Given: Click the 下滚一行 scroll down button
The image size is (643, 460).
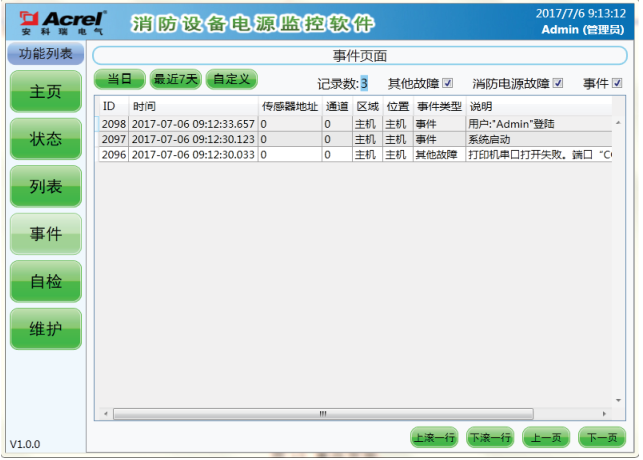Looking at the screenshot, I should pos(490,437).
